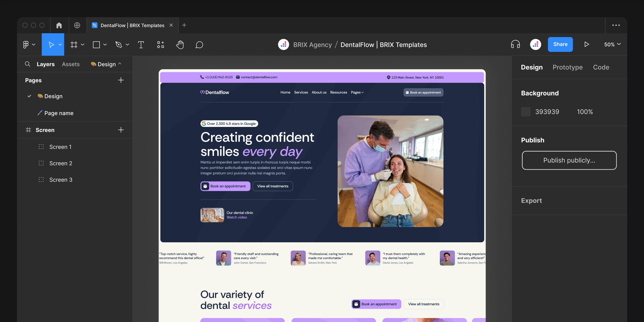The height and width of the screenshot is (322, 644).
Task: Start audio conversation with headphones icon
Action: point(515,44)
